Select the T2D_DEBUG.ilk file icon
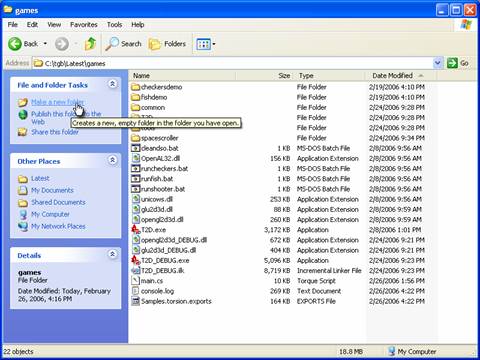Screen dimensions: 480x360 click(x=135, y=271)
